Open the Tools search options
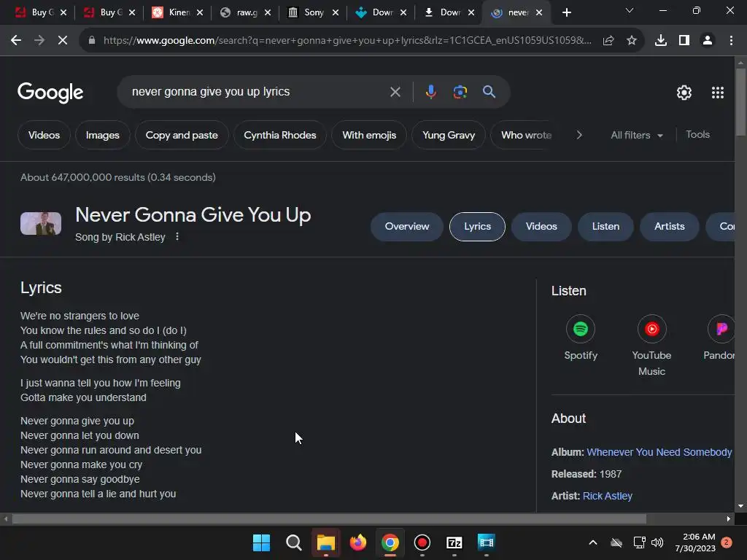The height and width of the screenshot is (560, 747). pos(697,135)
